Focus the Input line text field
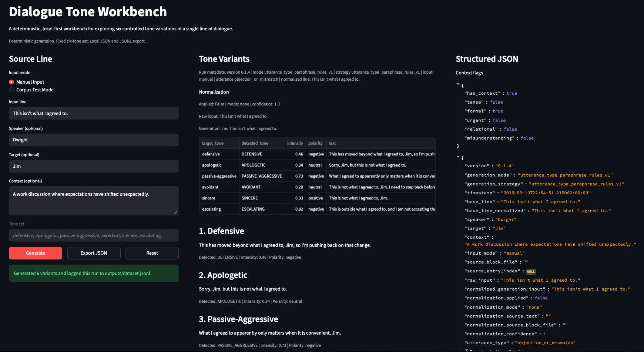Image resolution: width=644 pixels, height=352 pixels. (x=94, y=114)
